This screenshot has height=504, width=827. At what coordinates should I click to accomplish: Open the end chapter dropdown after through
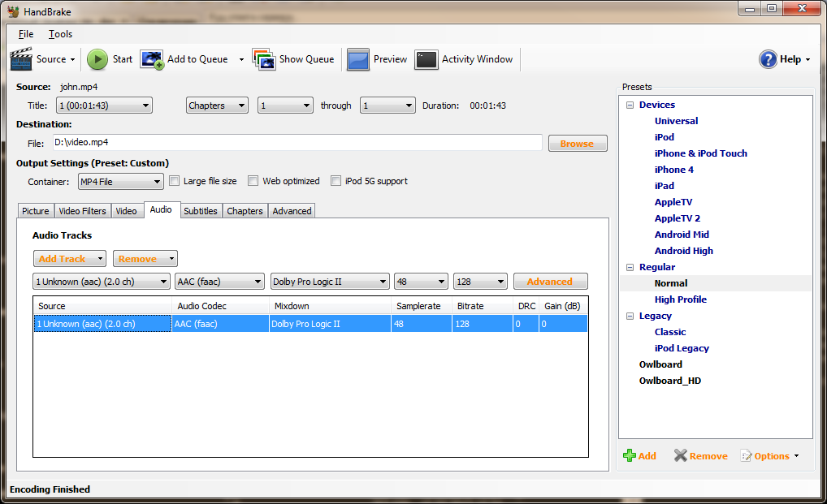tap(388, 106)
